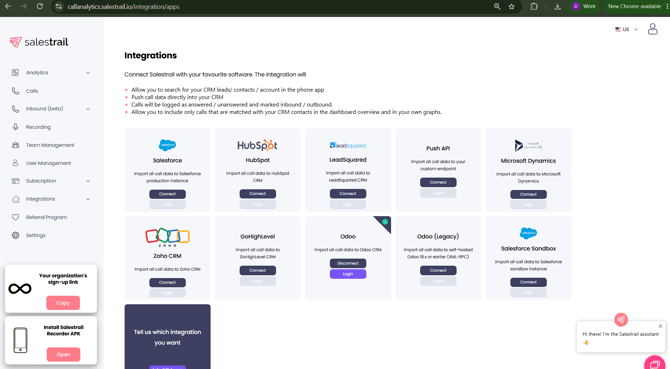Image resolution: width=670 pixels, height=369 pixels.
Task: Connect the Push API integration
Action: [x=438, y=182]
